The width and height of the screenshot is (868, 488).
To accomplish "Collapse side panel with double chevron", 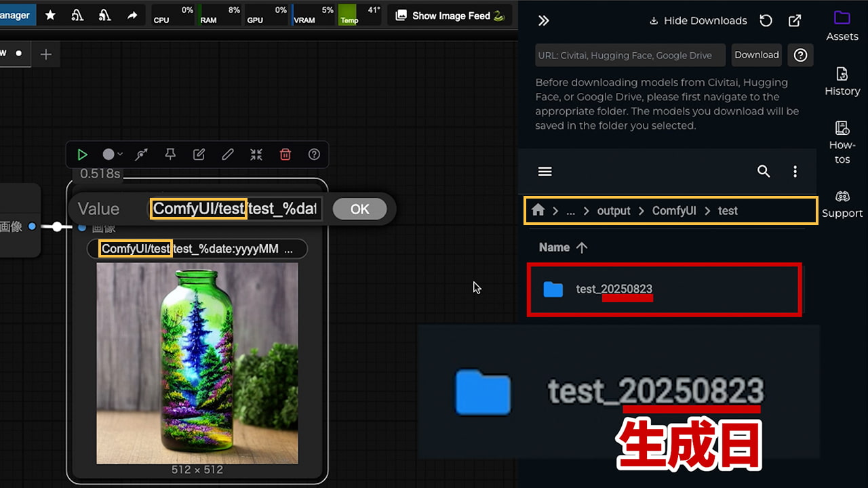I will point(543,20).
